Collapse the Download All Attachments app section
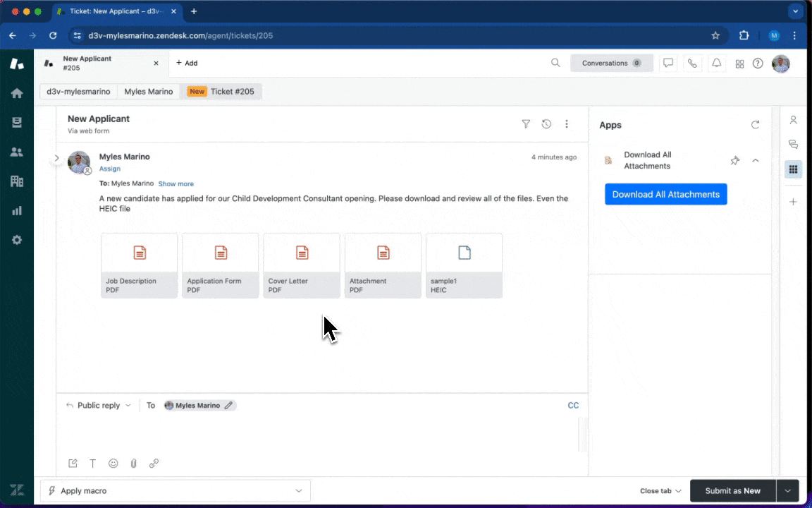 [x=756, y=161]
